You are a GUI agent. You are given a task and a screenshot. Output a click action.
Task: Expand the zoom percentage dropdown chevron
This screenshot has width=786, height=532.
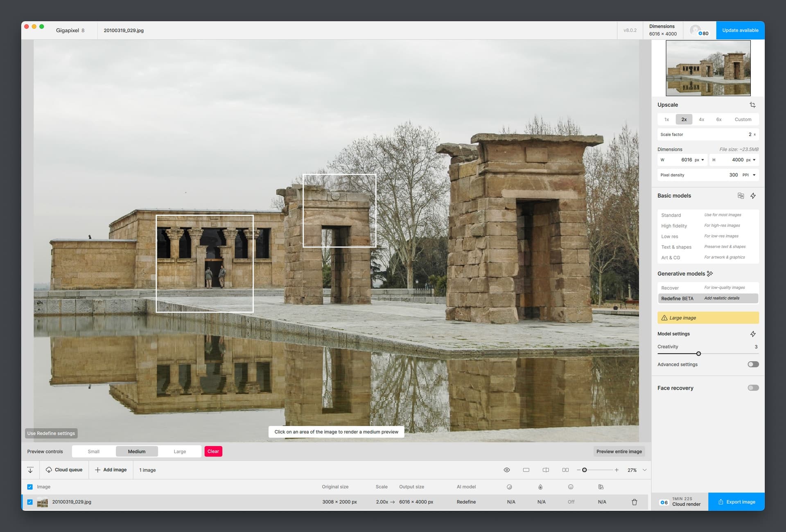click(644, 470)
